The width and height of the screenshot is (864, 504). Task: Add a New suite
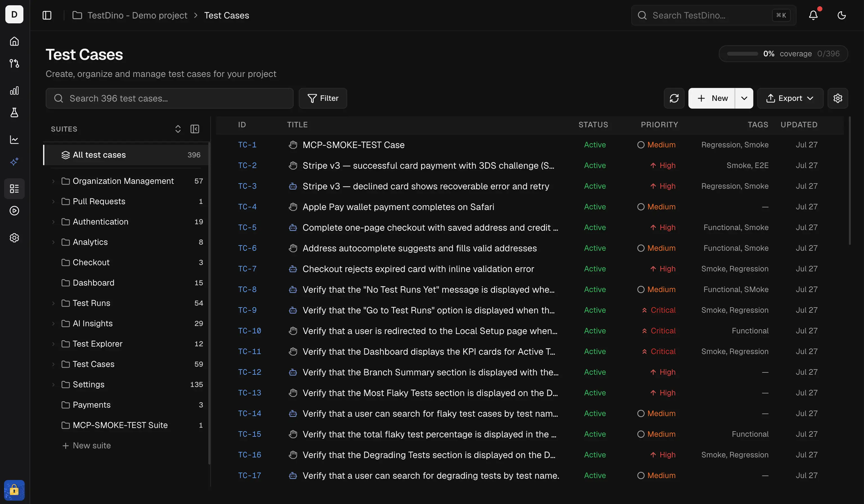point(86,446)
